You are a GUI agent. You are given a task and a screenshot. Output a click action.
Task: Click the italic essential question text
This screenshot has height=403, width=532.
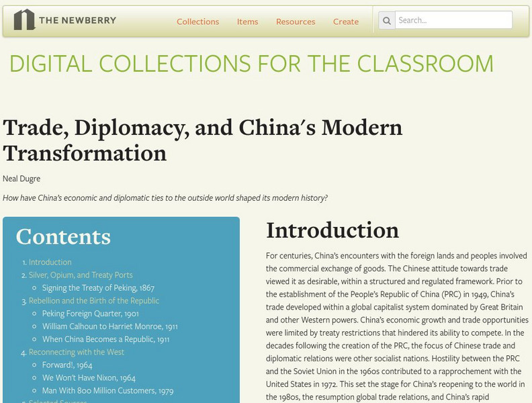(x=165, y=197)
